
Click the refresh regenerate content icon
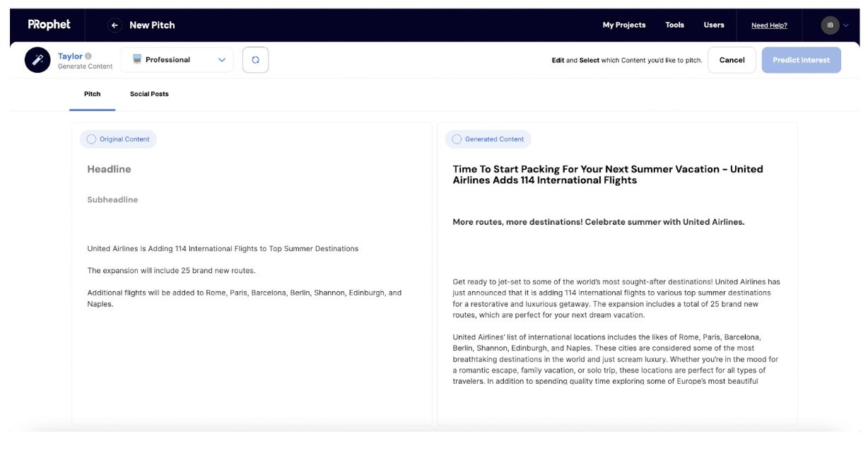(x=255, y=60)
